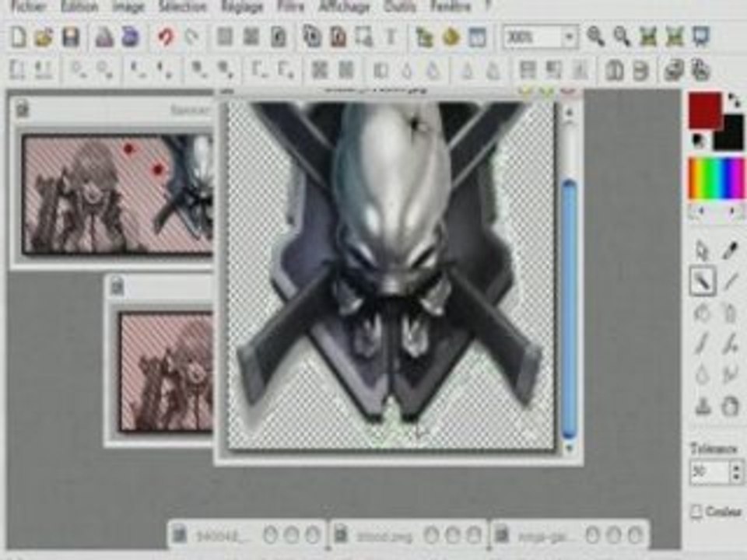This screenshot has width=747, height=560.
Task: Click the Flip horizontal icon
Action: point(615,71)
